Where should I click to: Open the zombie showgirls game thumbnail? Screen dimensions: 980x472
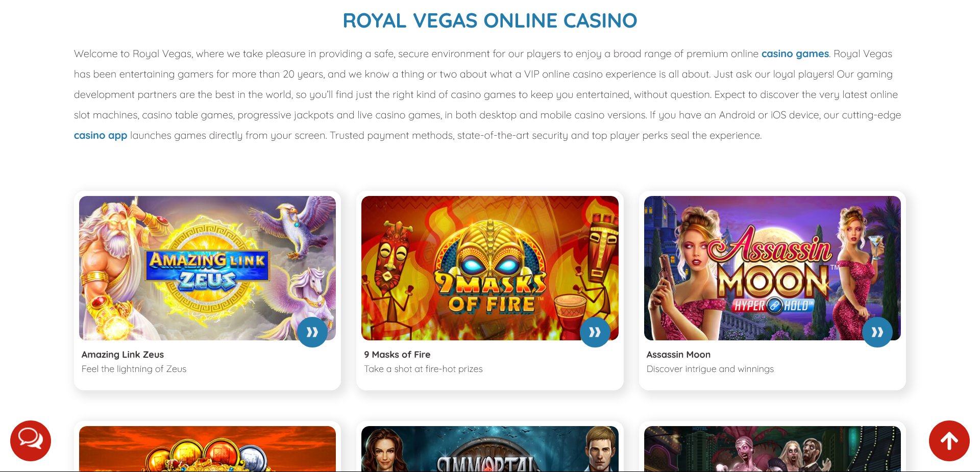[772, 449]
